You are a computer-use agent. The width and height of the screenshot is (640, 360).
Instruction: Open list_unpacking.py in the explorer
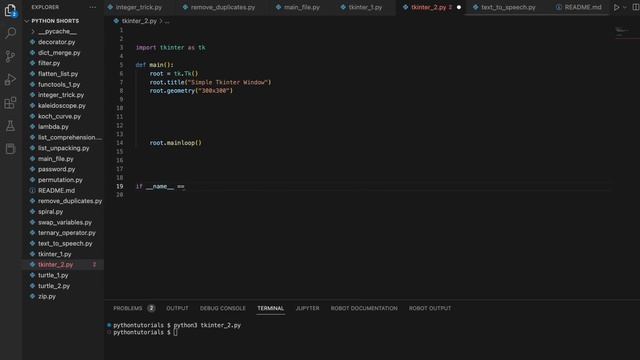pos(63,148)
